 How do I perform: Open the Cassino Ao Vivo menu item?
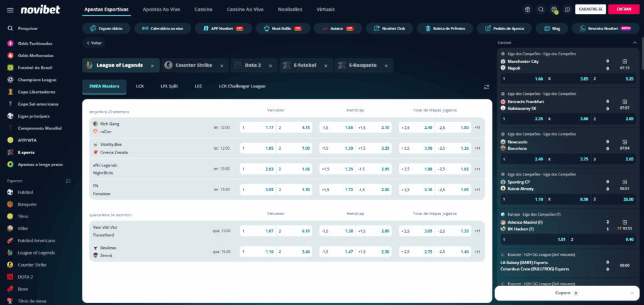[243, 9]
